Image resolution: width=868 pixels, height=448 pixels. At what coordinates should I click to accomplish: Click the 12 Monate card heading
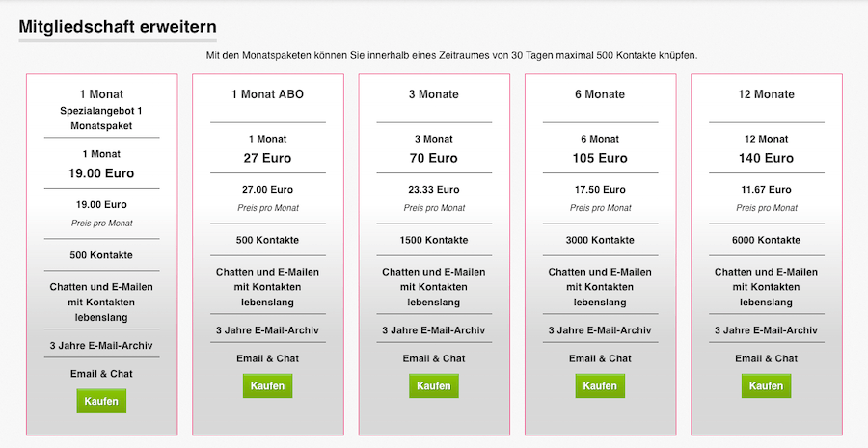[766, 94]
